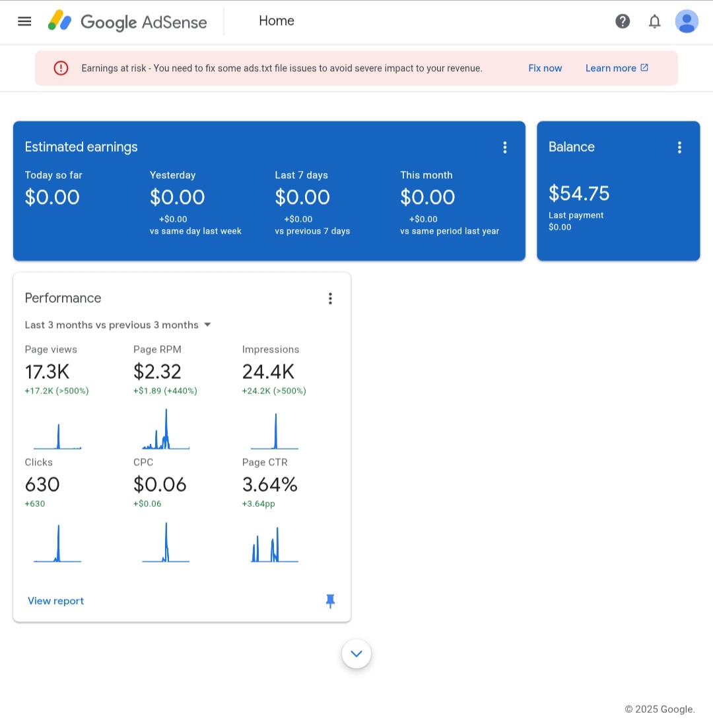The height and width of the screenshot is (728, 713).
Task: Click the 24.4K impressions value
Action: tap(268, 372)
